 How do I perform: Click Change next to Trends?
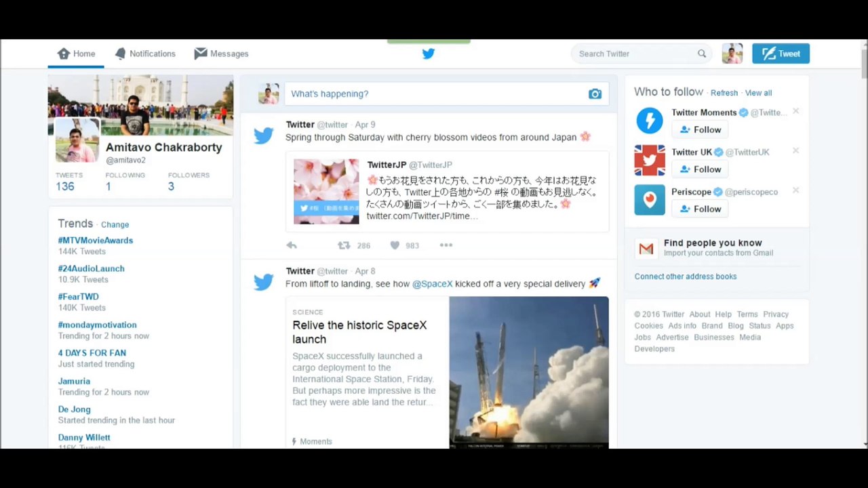tap(115, 224)
